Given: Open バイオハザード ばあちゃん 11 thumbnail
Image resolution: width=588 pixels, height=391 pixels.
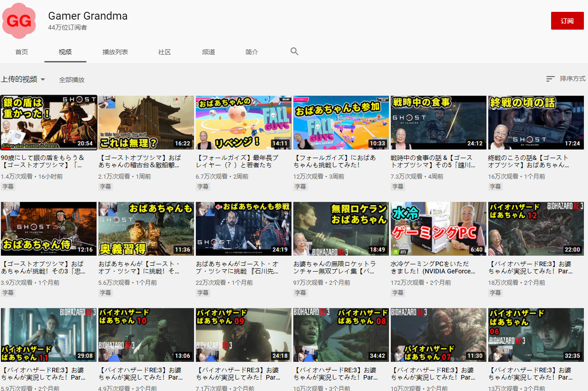Looking at the screenshot, I should [x=49, y=335].
